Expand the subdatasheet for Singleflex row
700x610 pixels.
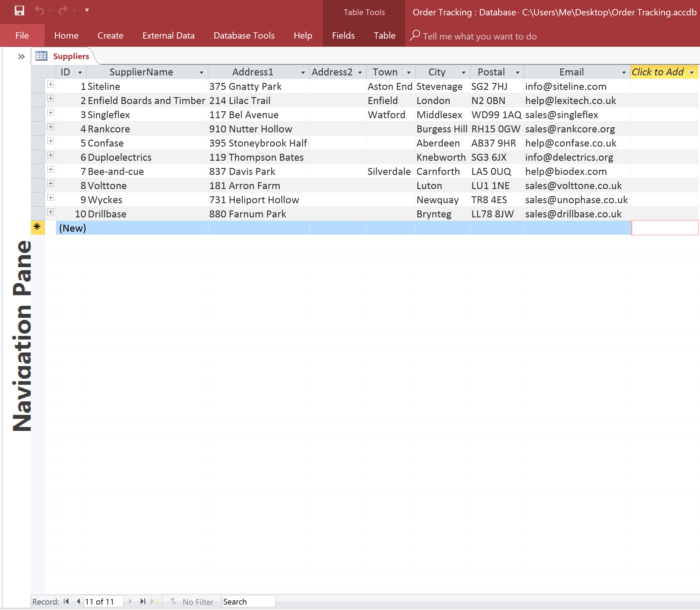click(x=51, y=112)
